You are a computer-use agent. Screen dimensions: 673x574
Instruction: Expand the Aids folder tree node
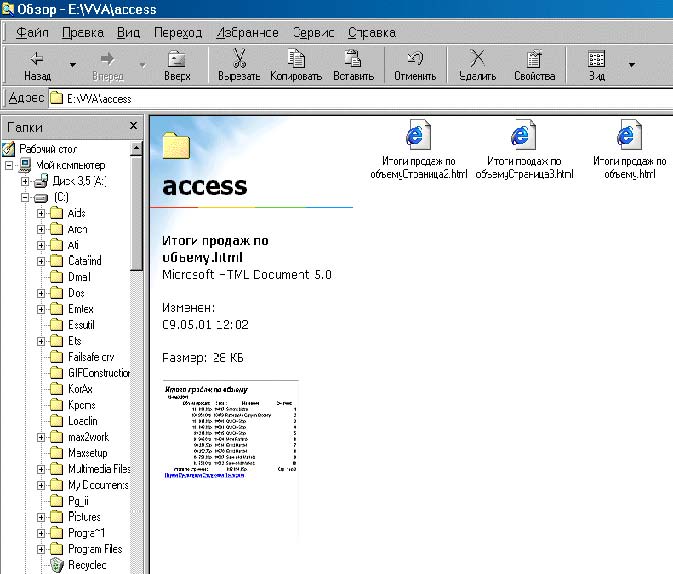click(42, 213)
